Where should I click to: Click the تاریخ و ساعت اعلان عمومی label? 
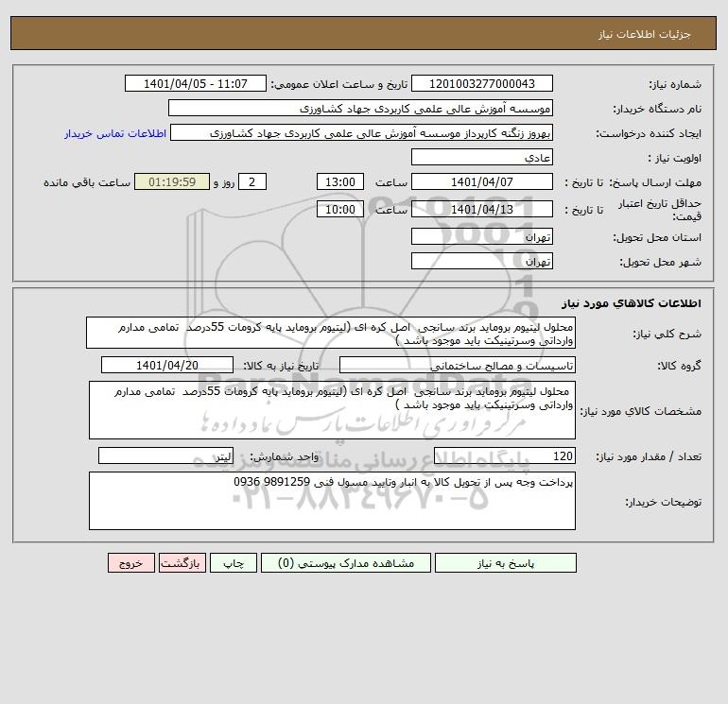click(338, 84)
